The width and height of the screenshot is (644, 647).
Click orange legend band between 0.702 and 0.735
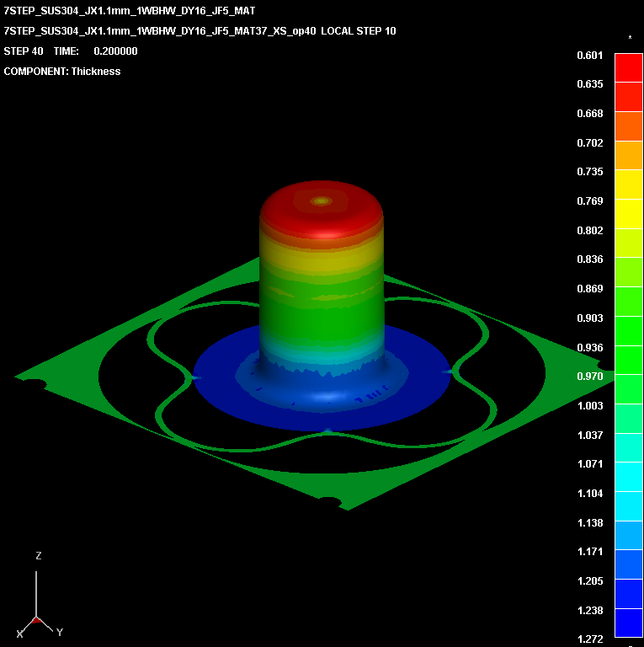pyautogui.click(x=629, y=156)
